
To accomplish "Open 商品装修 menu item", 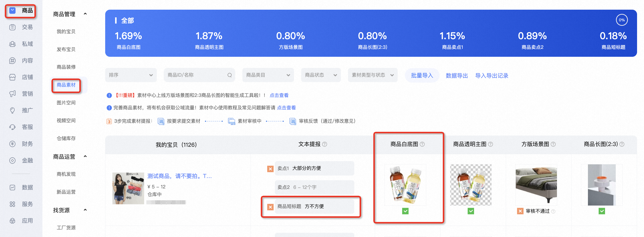I will coord(66,67).
